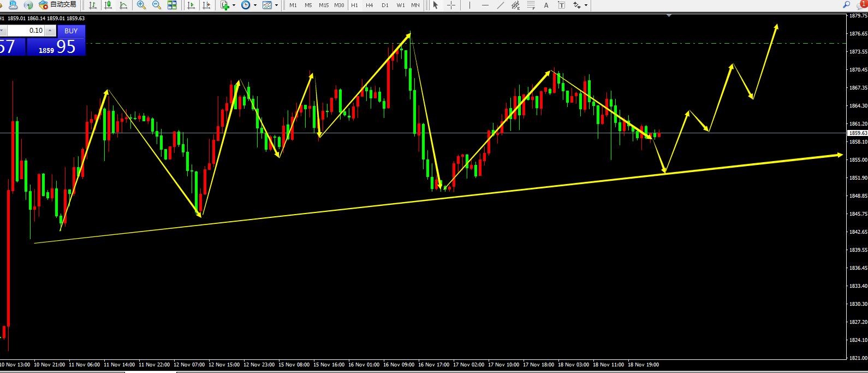The image size is (868, 373).
Task: Tile chart windows icon
Action: pyautogui.click(x=172, y=5)
